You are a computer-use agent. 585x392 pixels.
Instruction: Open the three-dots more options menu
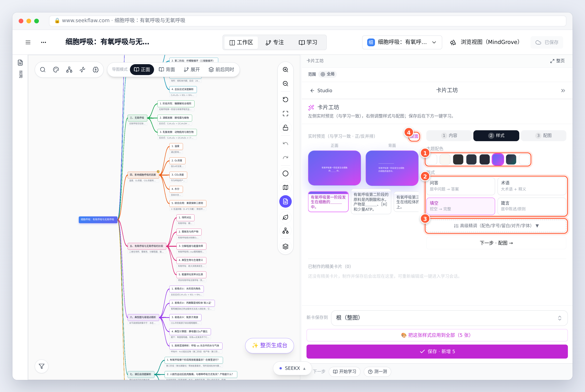coord(44,42)
